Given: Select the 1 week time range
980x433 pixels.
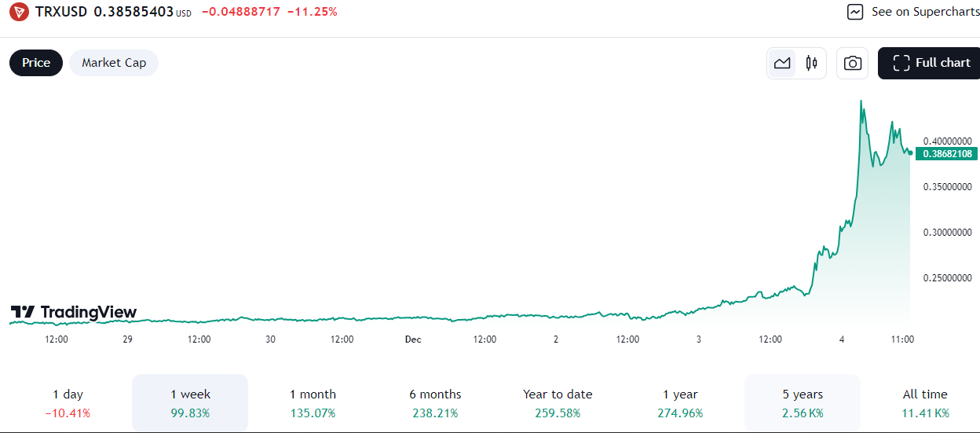Looking at the screenshot, I should point(190,402).
